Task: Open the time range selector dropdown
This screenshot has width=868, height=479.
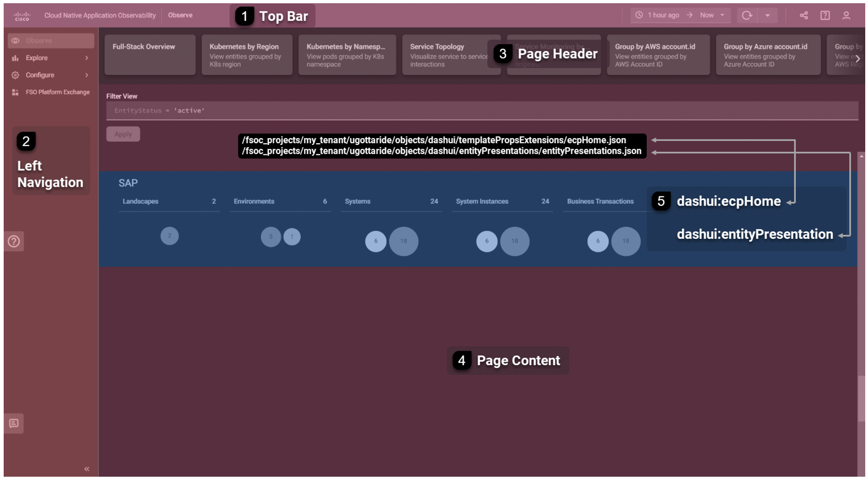Action: [x=680, y=16]
